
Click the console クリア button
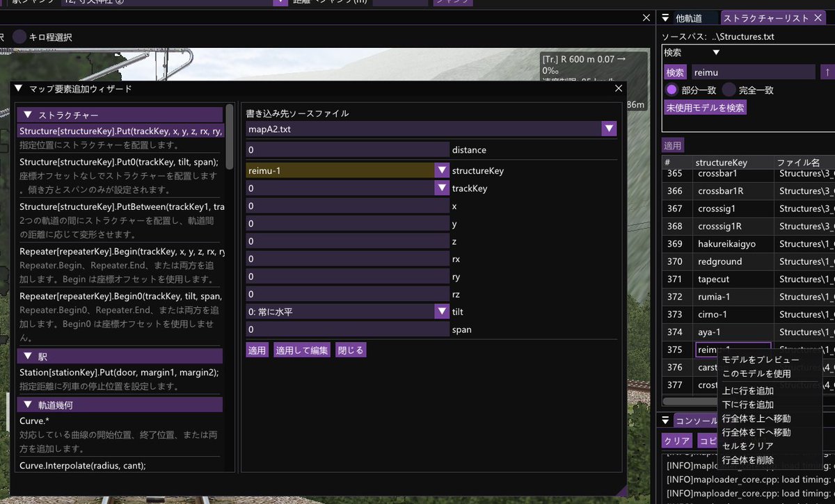tap(676, 441)
